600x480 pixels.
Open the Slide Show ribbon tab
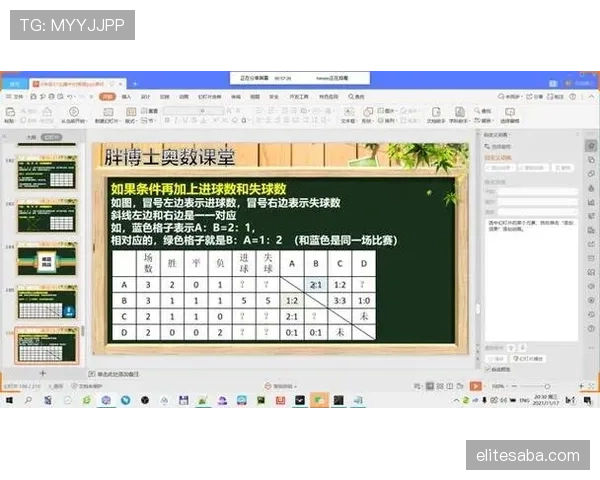pos(209,97)
